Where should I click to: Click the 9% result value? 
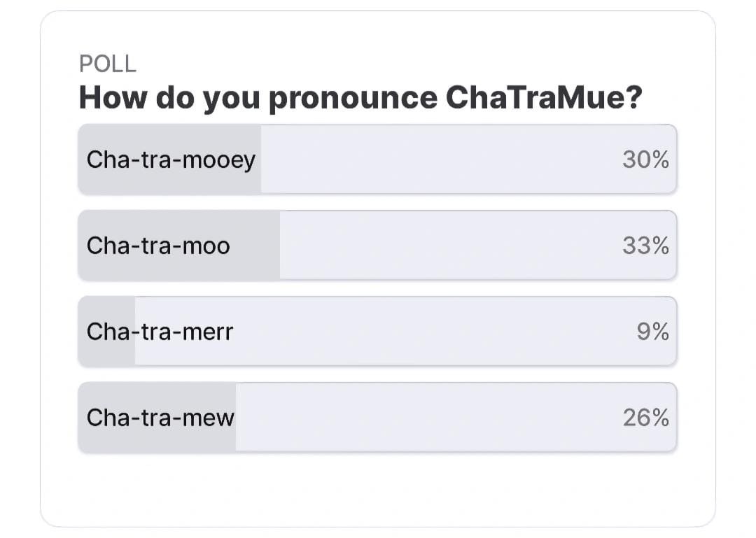point(653,331)
